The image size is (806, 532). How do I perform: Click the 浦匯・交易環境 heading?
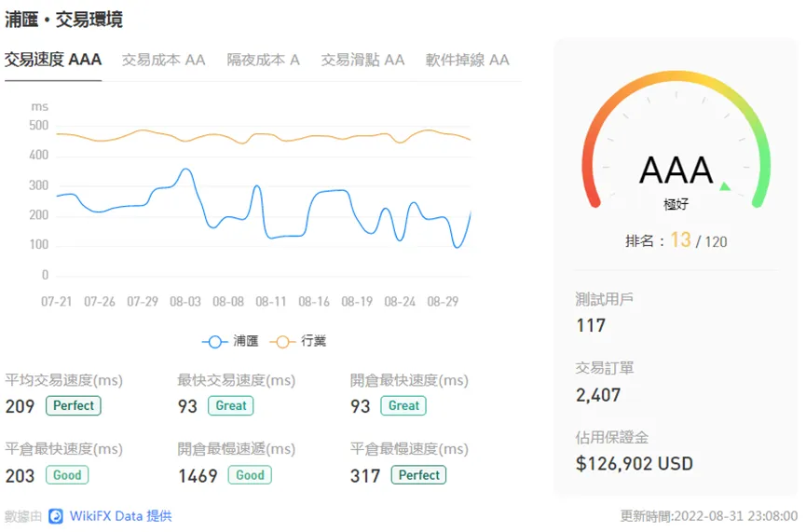coord(63,20)
